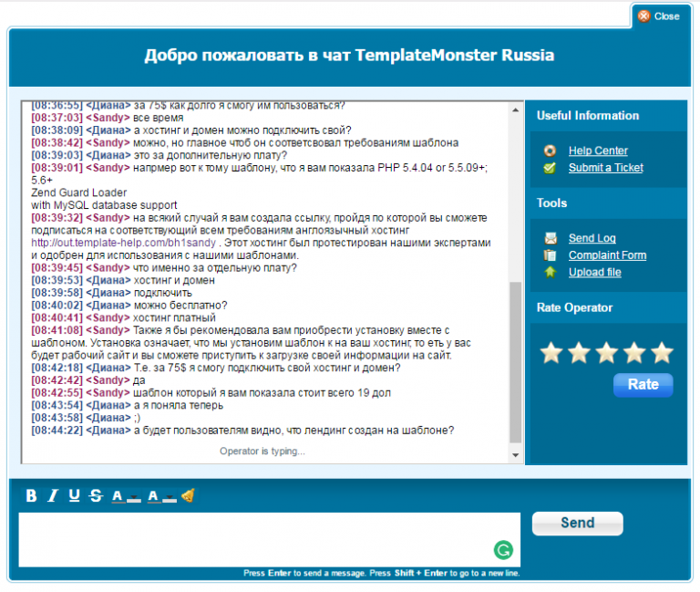The width and height of the screenshot is (700, 592).
Task: Click the [08:42:42] Sandy 'да' message
Action: click(87, 380)
